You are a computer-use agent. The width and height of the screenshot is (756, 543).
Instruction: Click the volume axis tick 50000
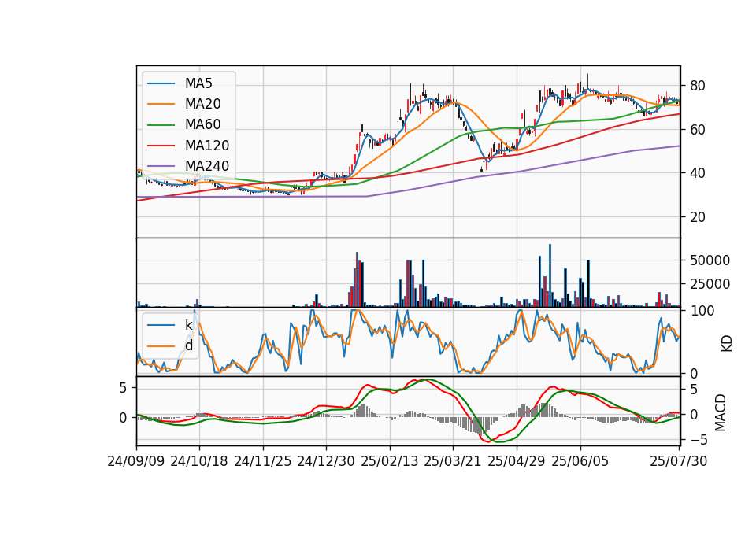coord(710,260)
